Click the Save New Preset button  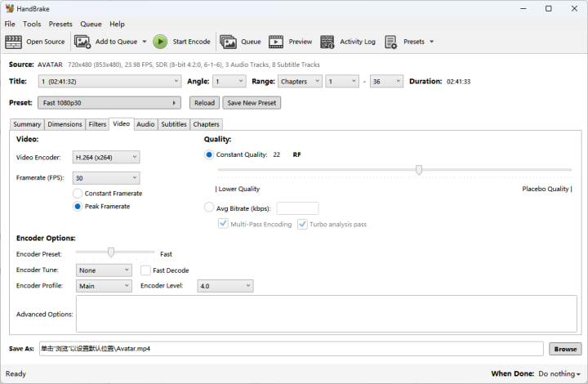pos(252,103)
